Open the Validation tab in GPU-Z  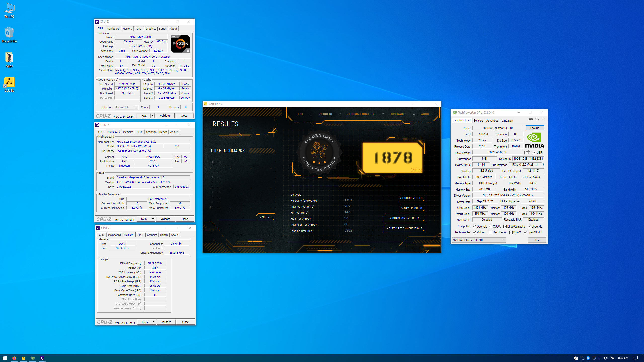507,121
